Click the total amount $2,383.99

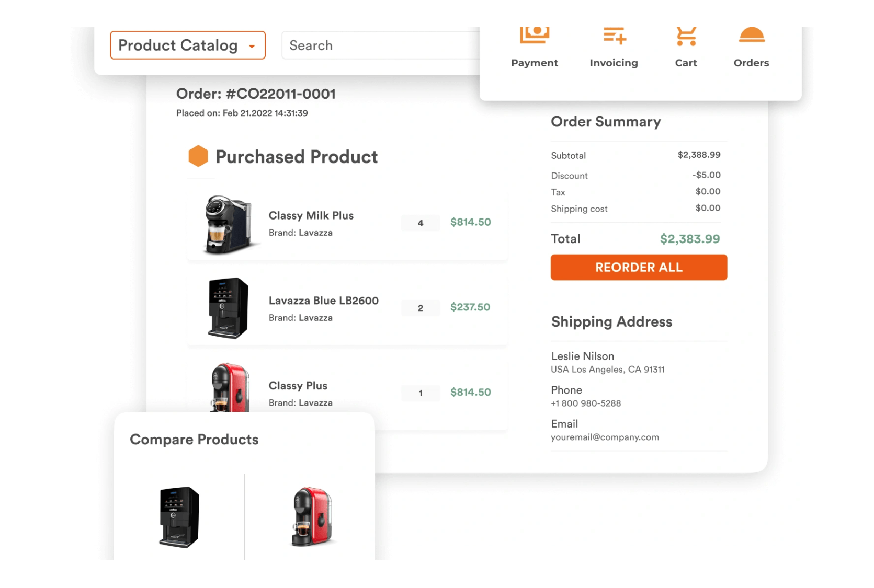[690, 239]
